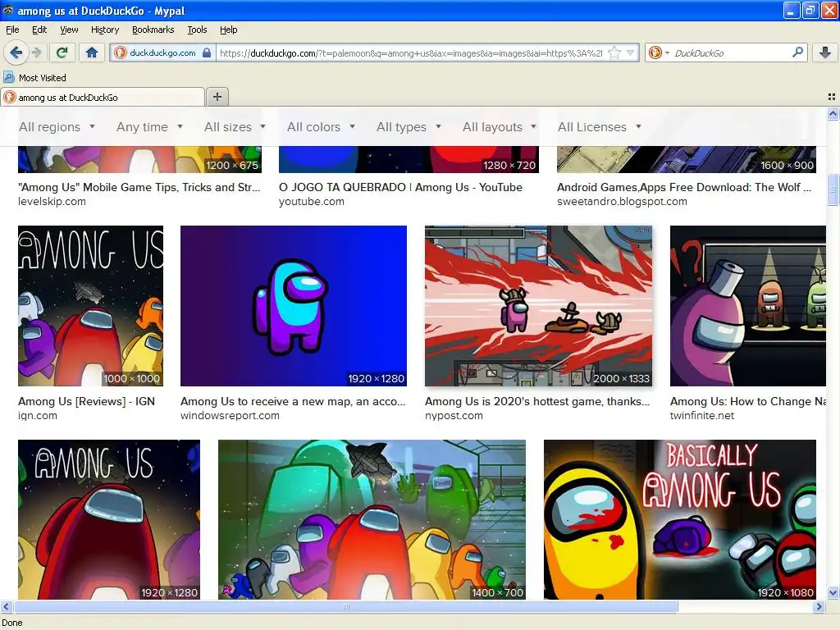Screen dimensions: 840x630
Task: Click the search magnifier icon
Action: pos(797,52)
